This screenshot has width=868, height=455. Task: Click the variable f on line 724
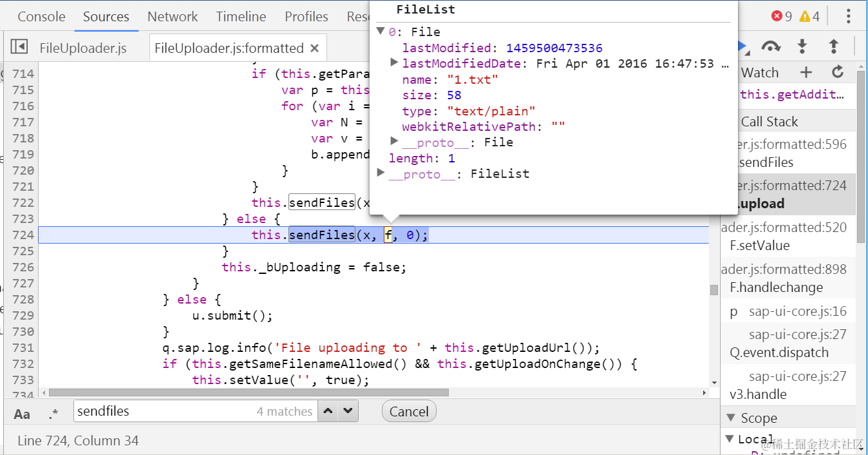(x=388, y=235)
